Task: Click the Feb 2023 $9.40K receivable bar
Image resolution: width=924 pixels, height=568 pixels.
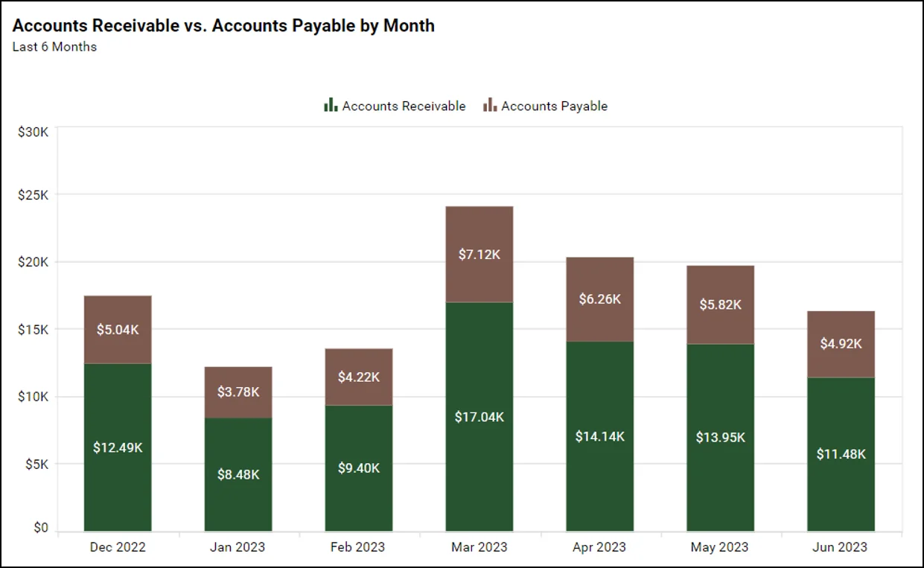Action: tap(359, 468)
